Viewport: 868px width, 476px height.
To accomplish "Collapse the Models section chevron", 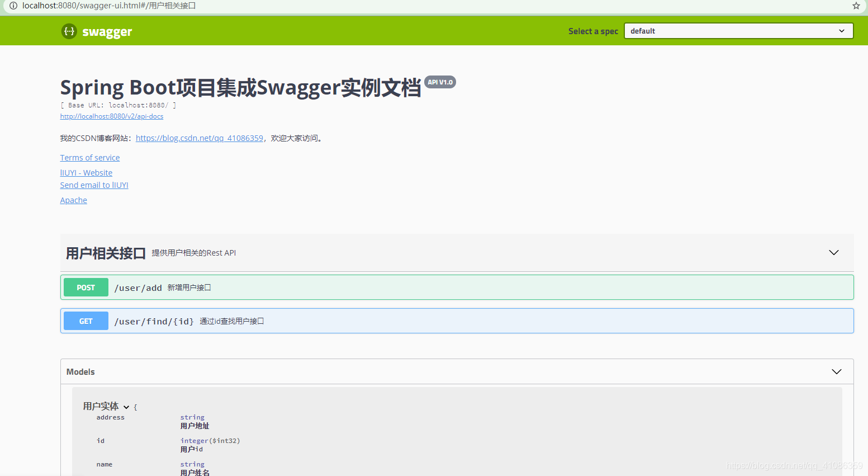I will 836,372.
